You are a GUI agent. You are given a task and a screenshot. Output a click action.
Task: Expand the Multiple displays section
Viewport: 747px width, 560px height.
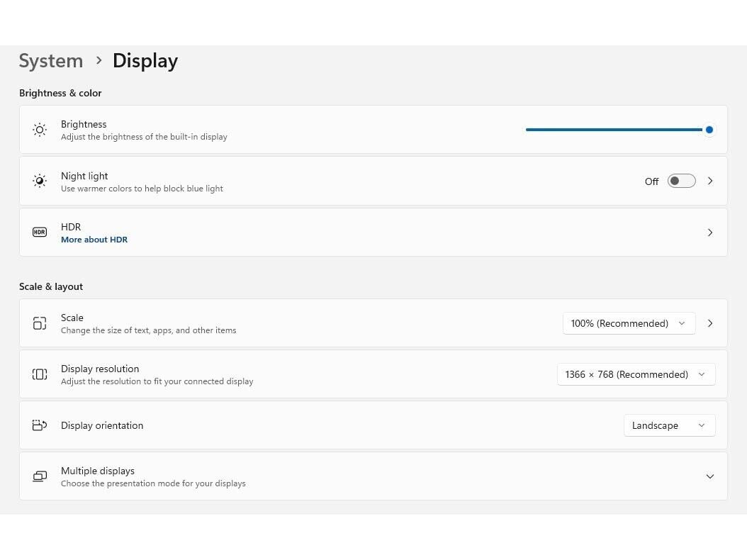point(709,476)
